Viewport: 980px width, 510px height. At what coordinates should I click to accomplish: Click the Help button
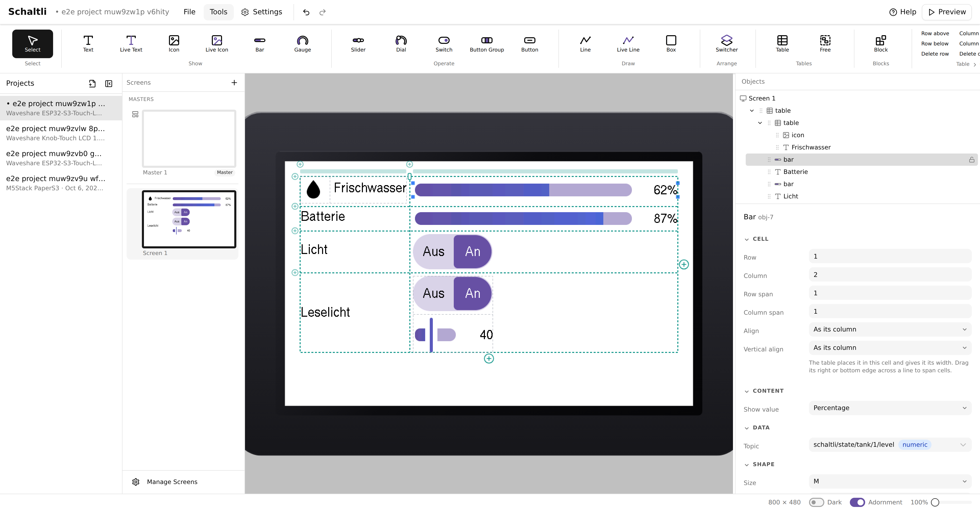[x=902, y=12]
